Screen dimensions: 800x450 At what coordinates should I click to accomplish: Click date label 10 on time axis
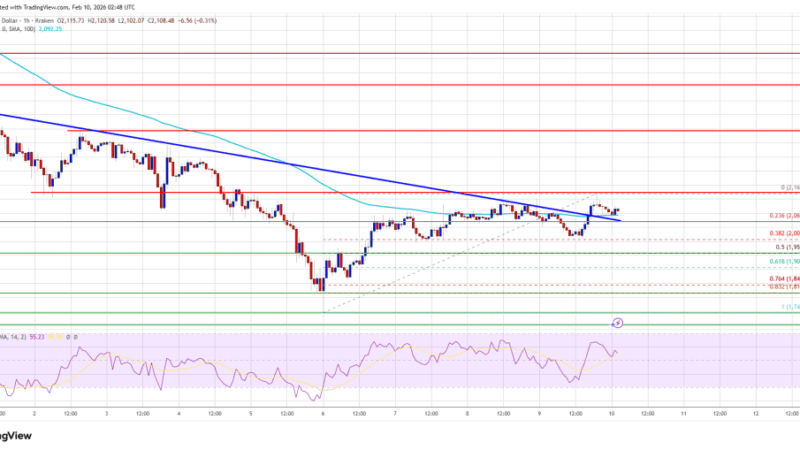(611, 414)
